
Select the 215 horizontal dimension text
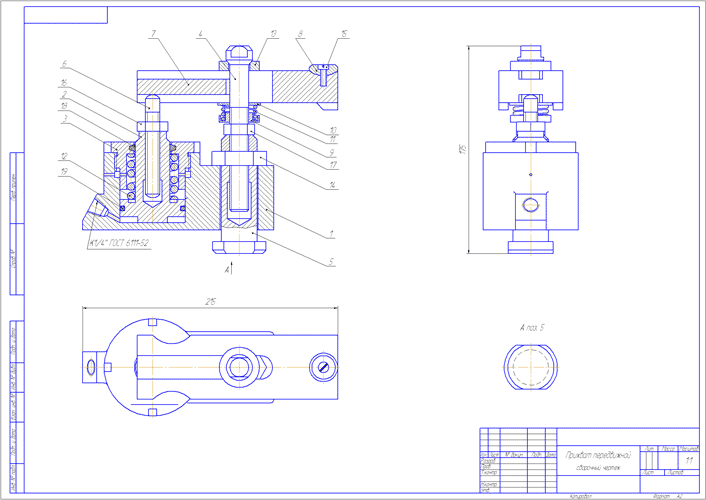(210, 302)
